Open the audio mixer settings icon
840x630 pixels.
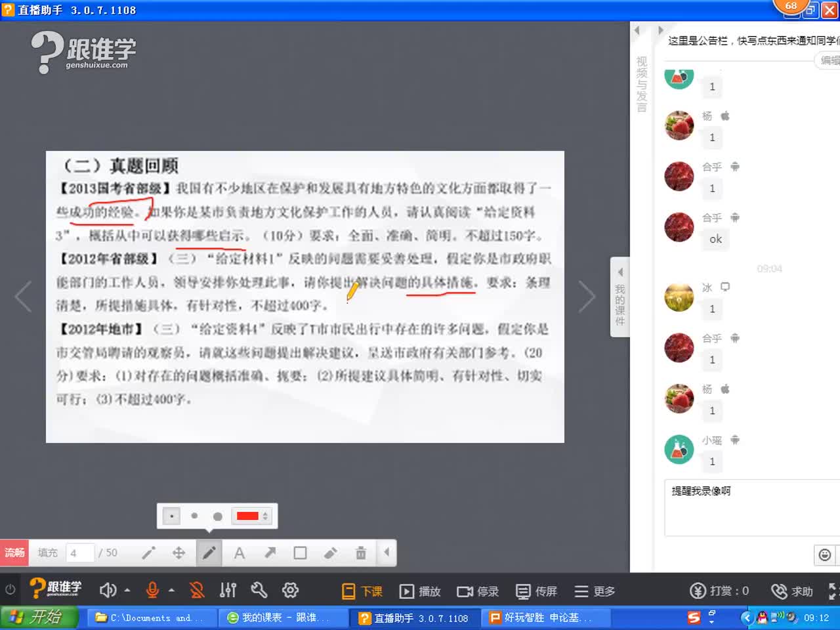click(228, 591)
